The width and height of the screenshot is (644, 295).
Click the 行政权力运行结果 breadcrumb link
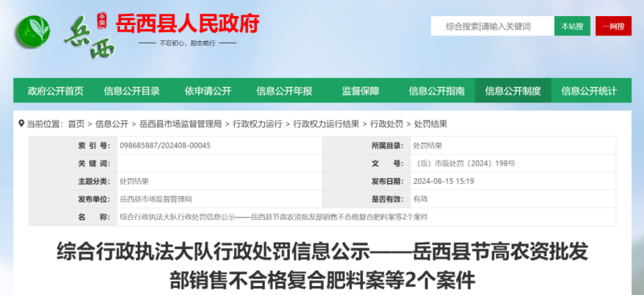(326, 124)
